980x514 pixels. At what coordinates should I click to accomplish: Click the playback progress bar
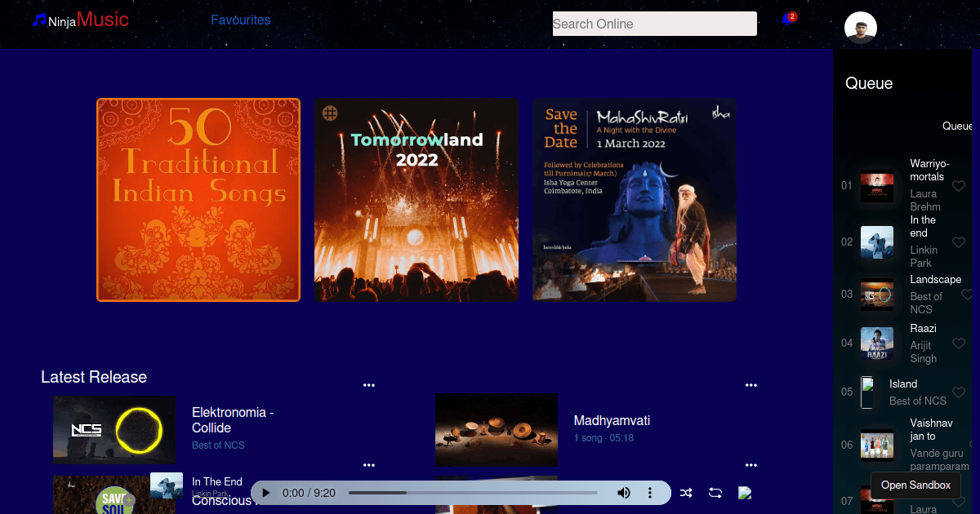coord(474,493)
